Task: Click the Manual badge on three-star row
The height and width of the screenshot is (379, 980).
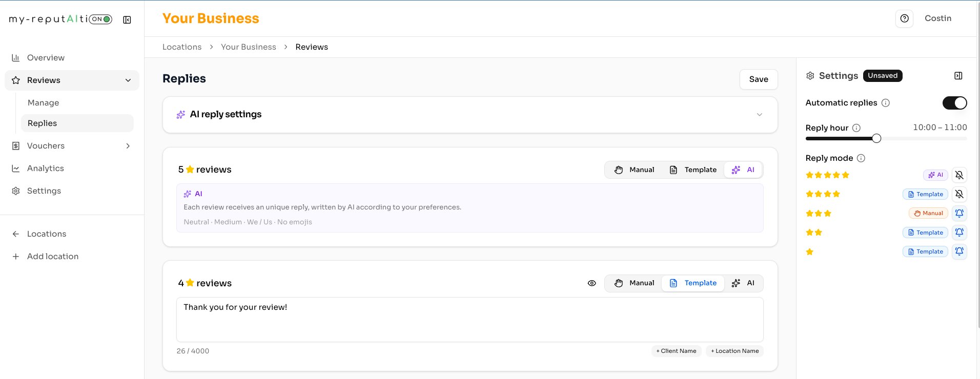Action: [x=929, y=214]
